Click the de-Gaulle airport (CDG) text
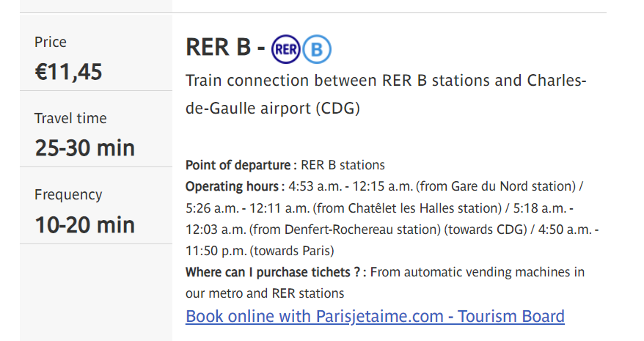This screenshot has width=644, height=341. [x=273, y=109]
